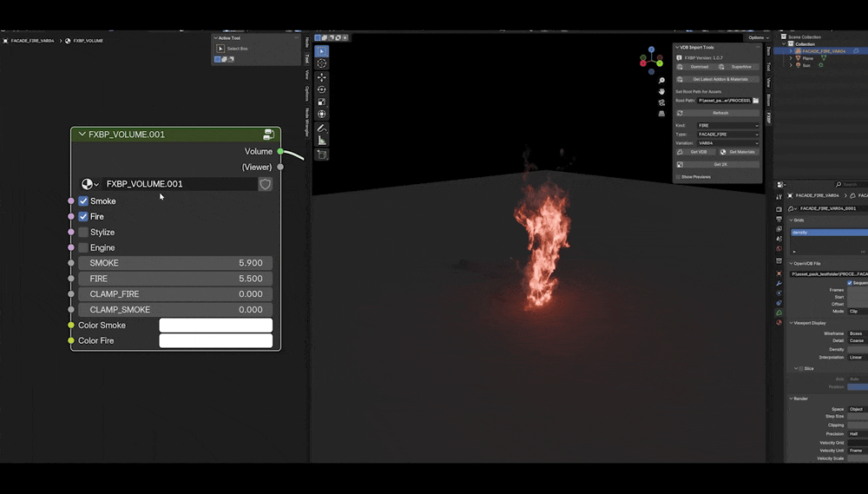Open the Type dropdown set to FACADE_FIRE
868x494 pixels.
(728, 135)
